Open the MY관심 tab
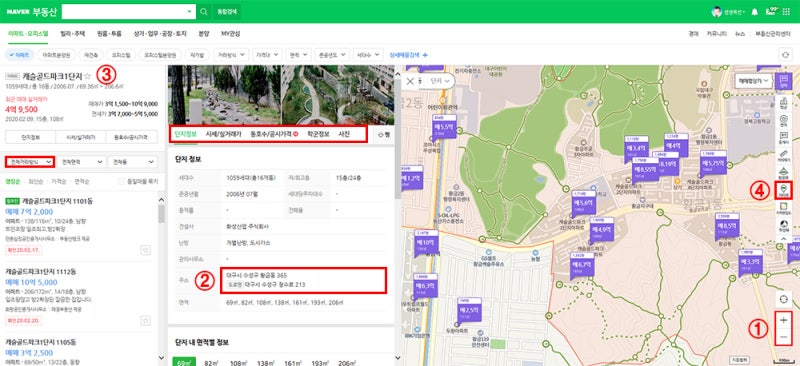The image size is (800, 366). [x=231, y=34]
